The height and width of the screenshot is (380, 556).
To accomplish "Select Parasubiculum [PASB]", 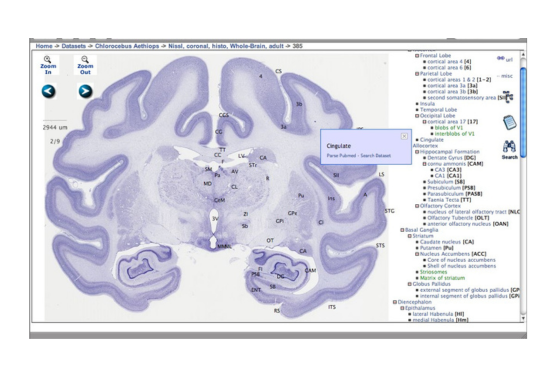I will click(455, 194).
